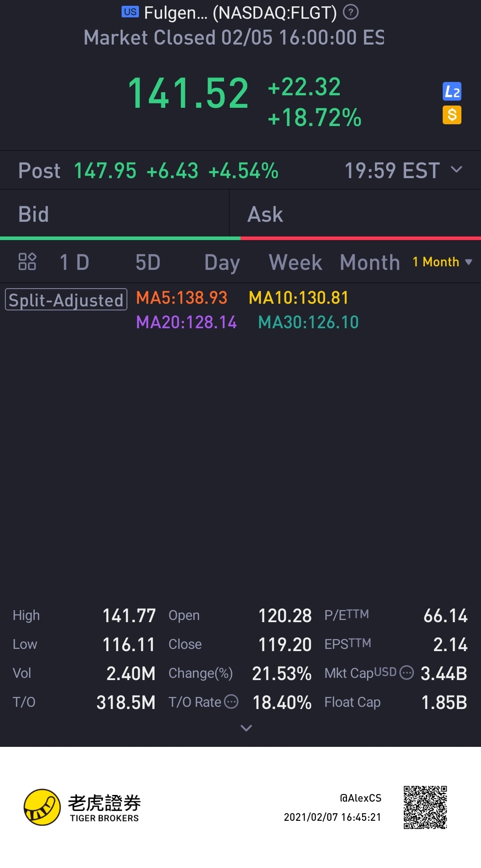Tap the post-market percent +4.54%

[x=243, y=171]
